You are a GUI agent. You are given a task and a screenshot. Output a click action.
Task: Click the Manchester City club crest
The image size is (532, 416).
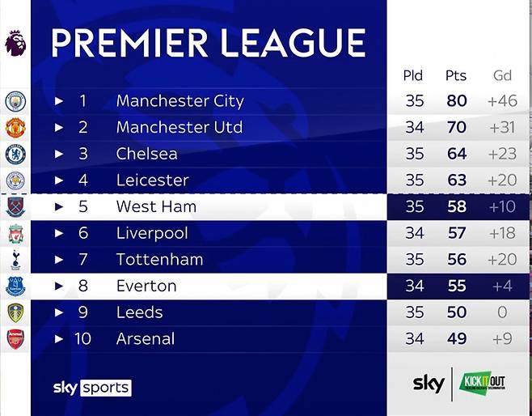pyautogui.click(x=15, y=101)
